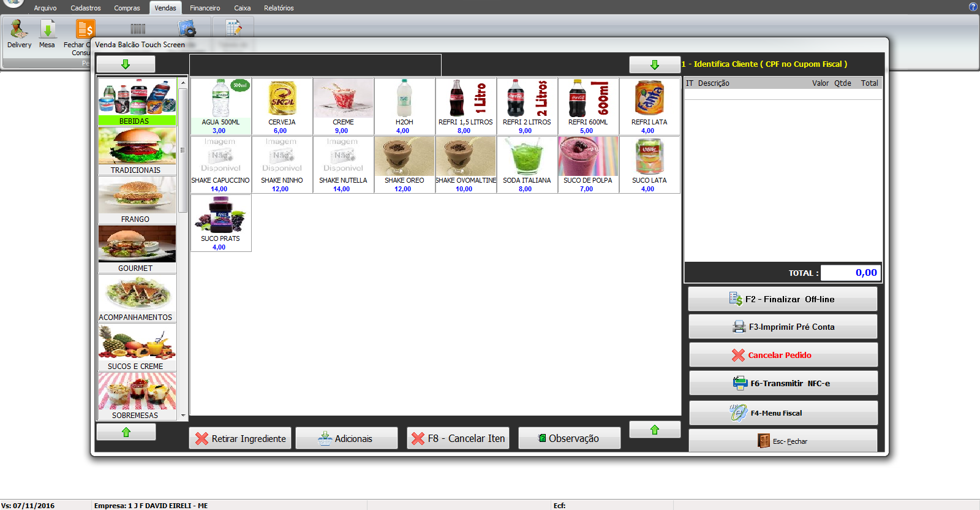This screenshot has width=980, height=510.
Task: Select the REFRI LATA Fanta item
Action: pyautogui.click(x=649, y=106)
